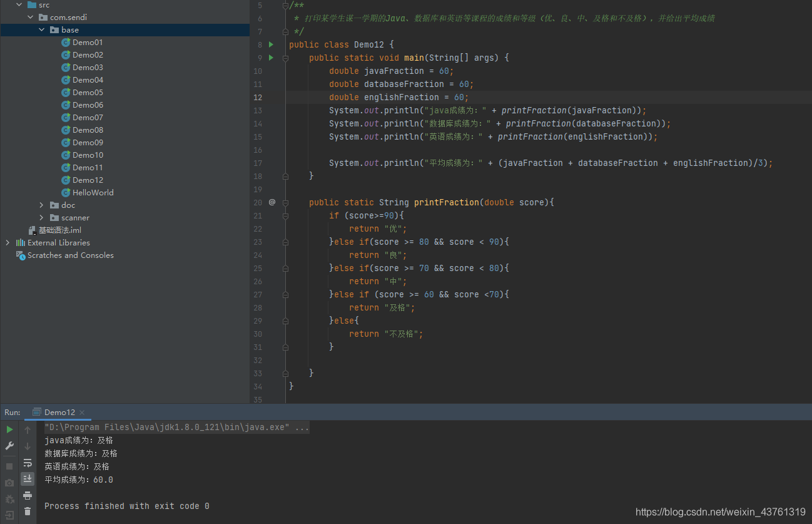Click the HelloWorld class icon
Image resolution: width=812 pixels, height=524 pixels.
[66, 193]
